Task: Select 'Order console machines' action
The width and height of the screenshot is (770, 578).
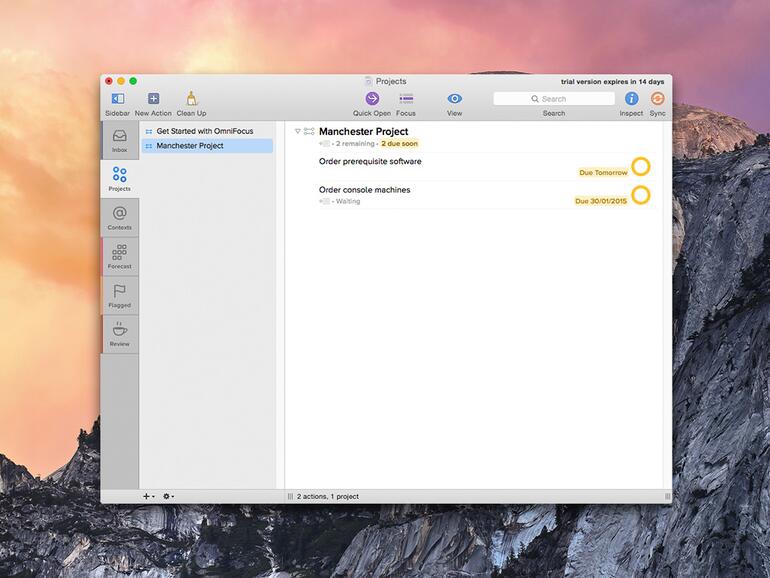Action: click(364, 190)
